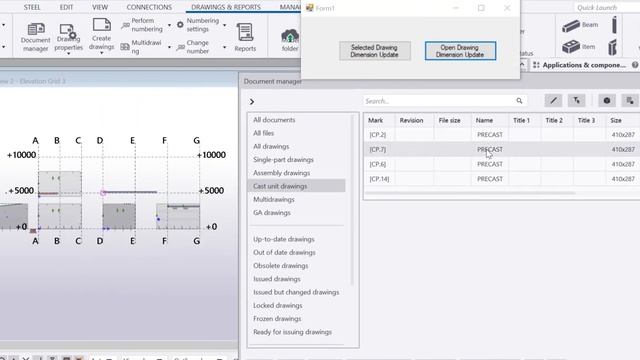Click the Multidrawing icon
640x360 pixels.
(125, 47)
